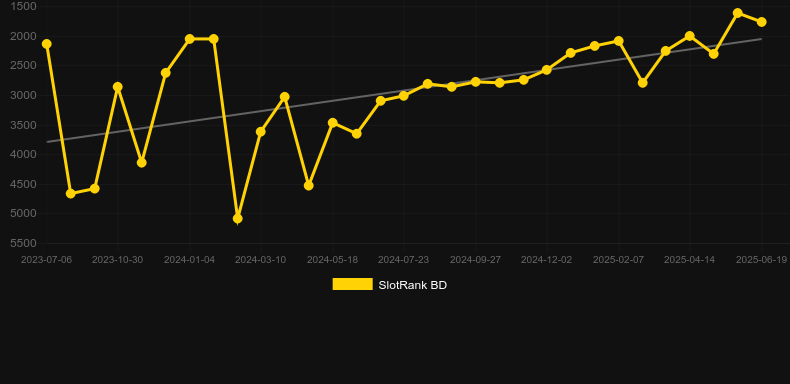The image size is (790, 384).
Task: Click the x-axis label 2024-05-18
Action: (333, 260)
